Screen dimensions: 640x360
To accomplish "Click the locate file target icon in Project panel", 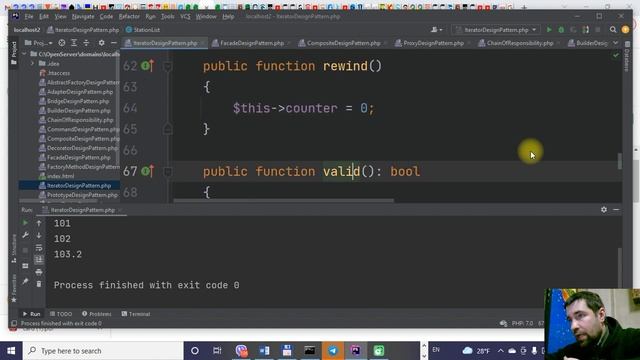I will pyautogui.click(x=62, y=43).
